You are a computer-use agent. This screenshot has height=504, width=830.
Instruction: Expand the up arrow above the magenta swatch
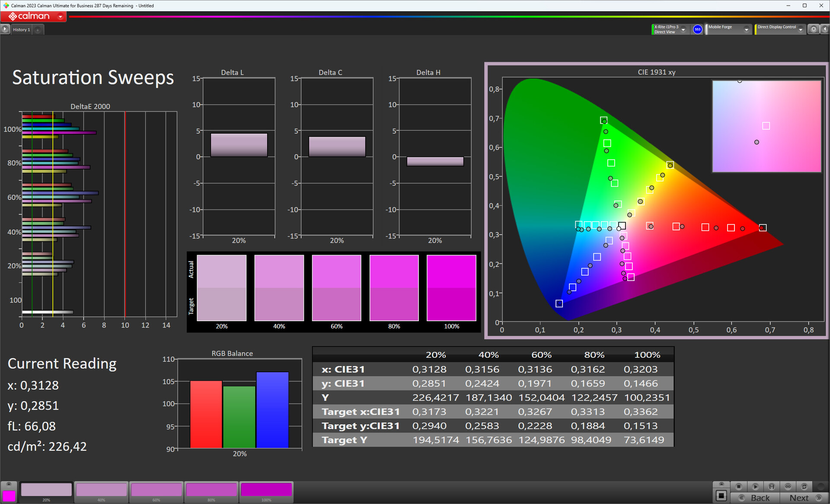click(9, 484)
